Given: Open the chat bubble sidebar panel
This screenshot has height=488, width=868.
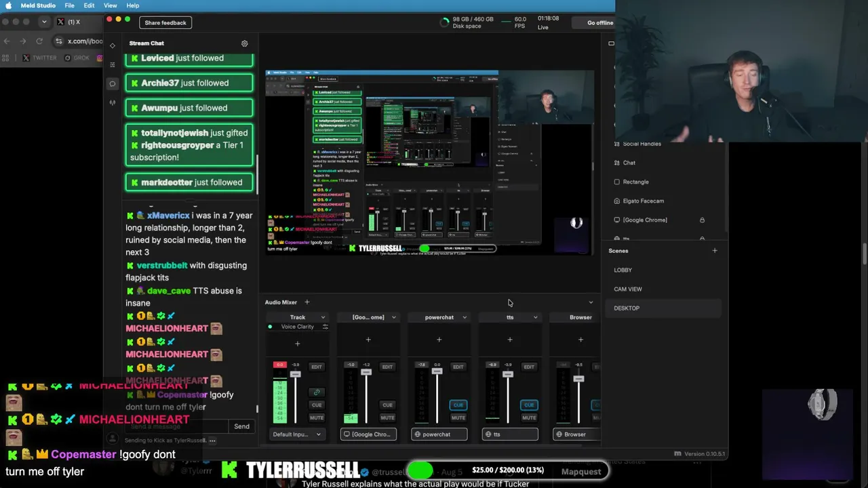Looking at the screenshot, I should point(113,84).
